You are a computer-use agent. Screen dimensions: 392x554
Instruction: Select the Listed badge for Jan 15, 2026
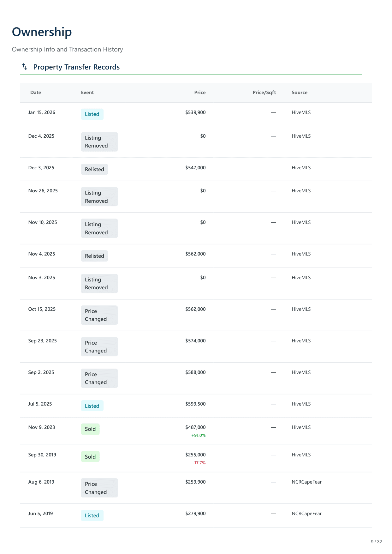92,114
